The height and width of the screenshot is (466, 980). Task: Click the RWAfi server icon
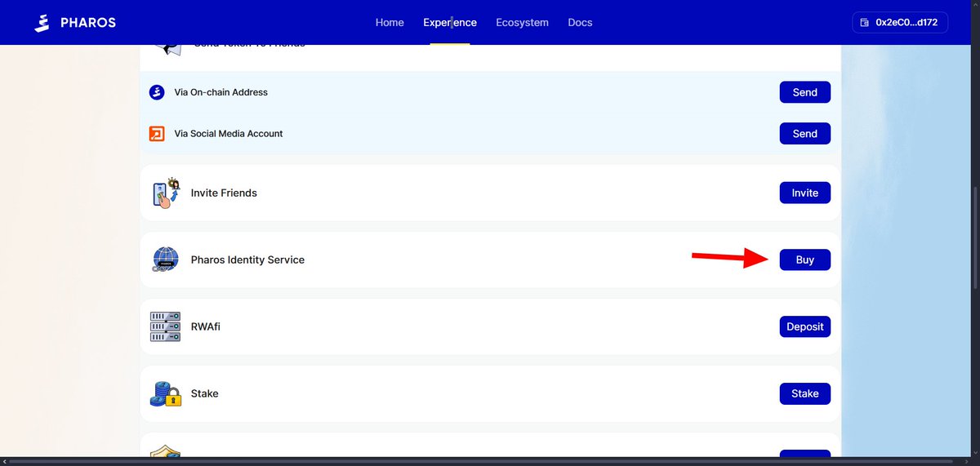[x=166, y=326]
